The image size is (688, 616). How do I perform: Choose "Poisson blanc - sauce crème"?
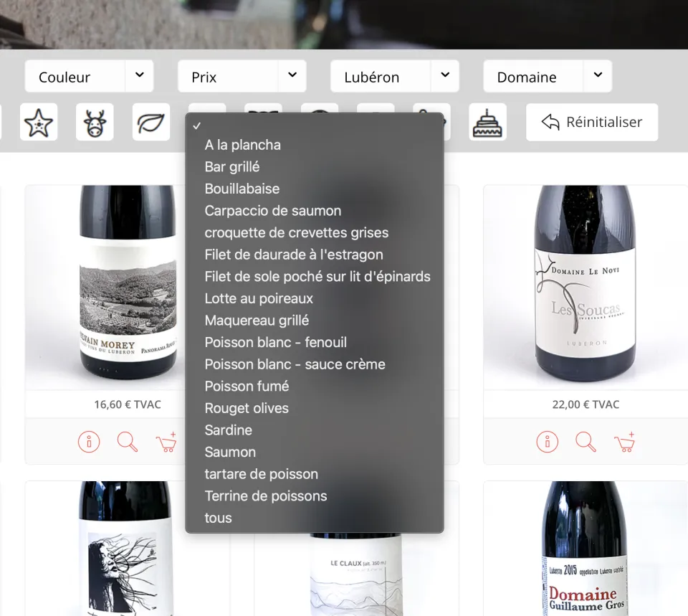[315, 364]
